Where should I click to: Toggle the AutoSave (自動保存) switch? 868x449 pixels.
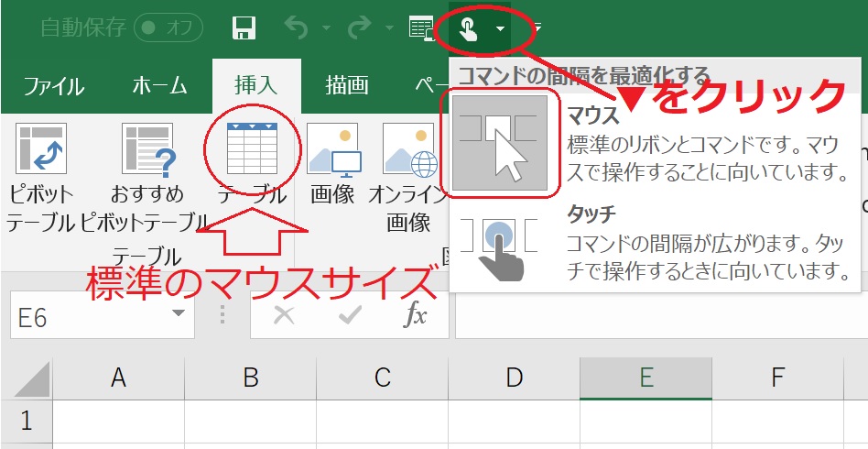[168, 27]
